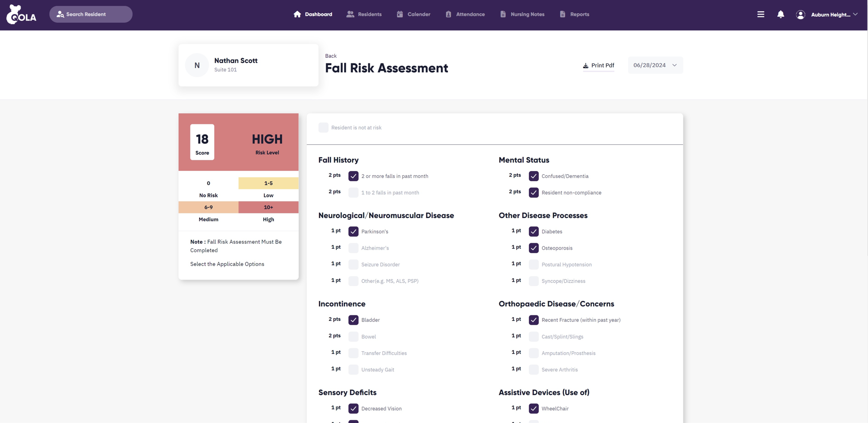Image resolution: width=868 pixels, height=423 pixels.
Task: Enable Resident is not at risk checkbox
Action: tap(323, 128)
